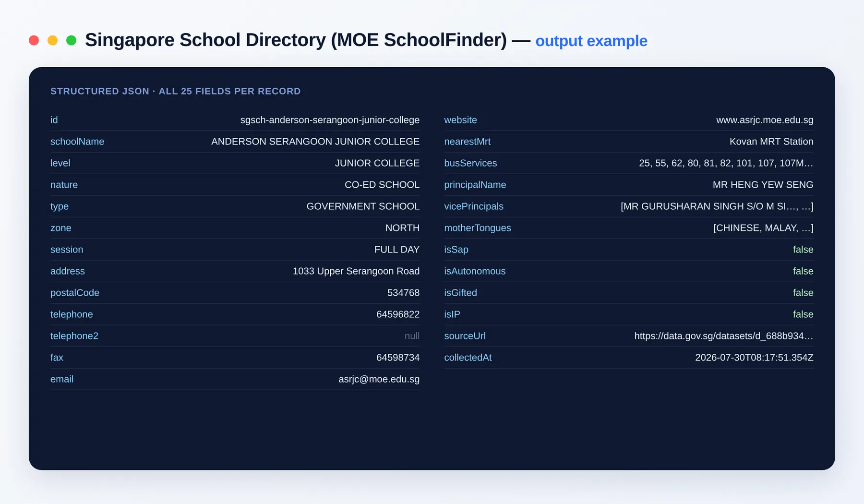Click value 'MR HENG YEW SENG'

[763, 185]
